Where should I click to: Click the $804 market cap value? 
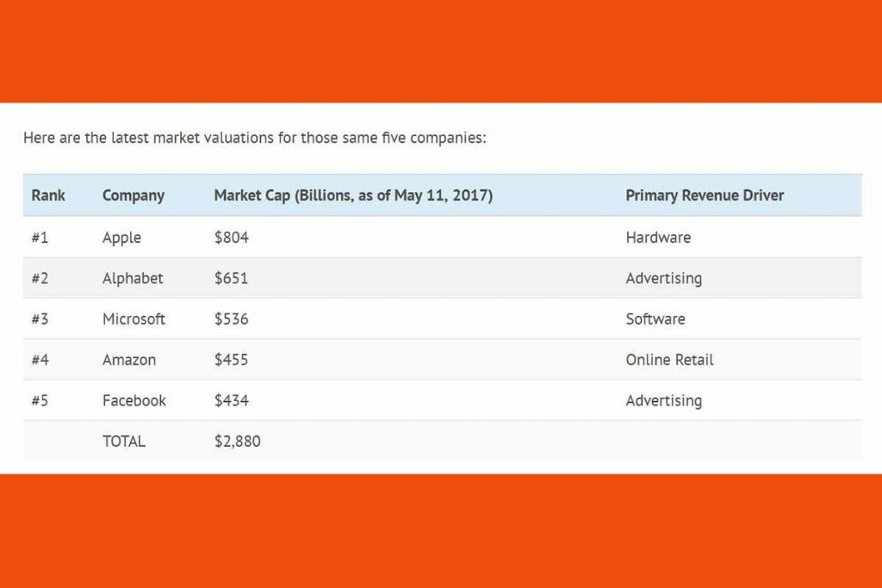[231, 237]
